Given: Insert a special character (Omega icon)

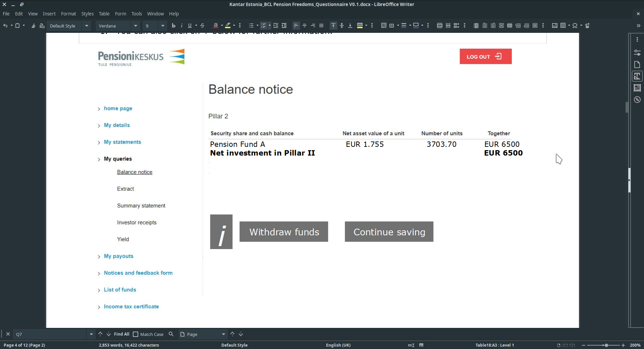Looking at the screenshot, I should click(x=575, y=25).
